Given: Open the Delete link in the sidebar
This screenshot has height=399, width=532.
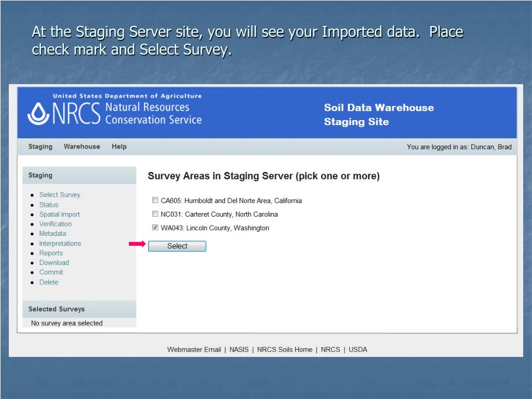Looking at the screenshot, I should (x=49, y=282).
